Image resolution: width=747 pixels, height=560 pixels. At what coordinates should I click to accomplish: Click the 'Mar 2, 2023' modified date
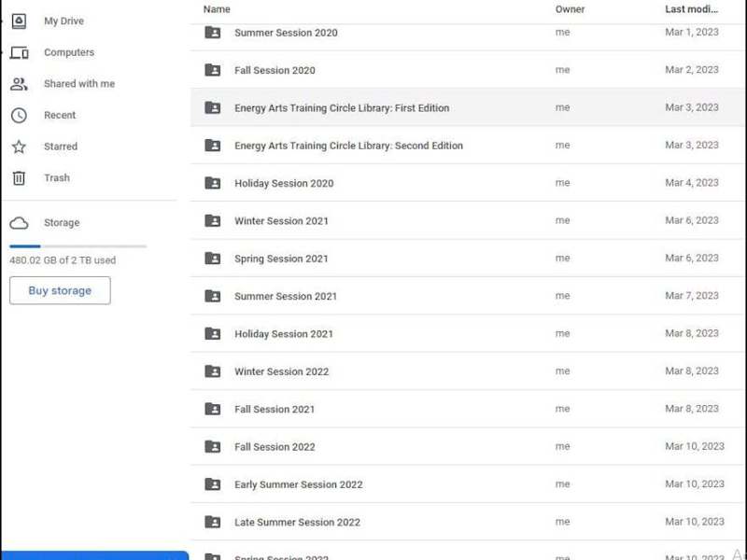(x=692, y=69)
